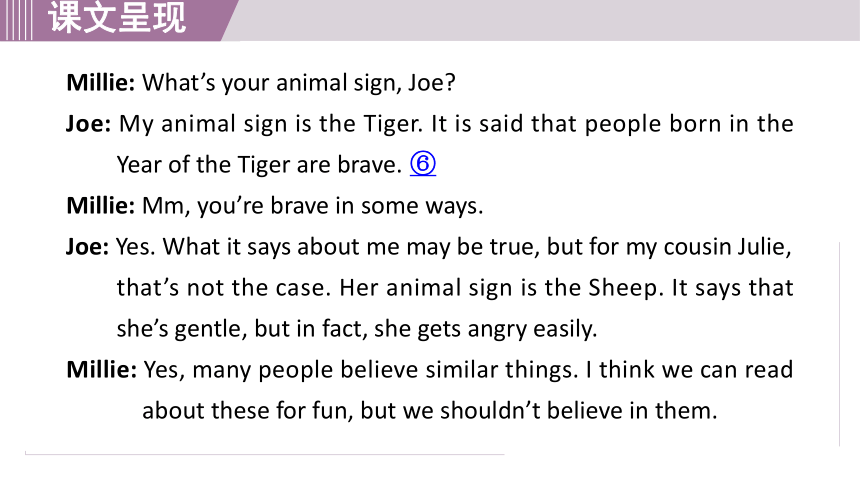Select the second Joe speaker label
Image resolution: width=860 pixels, height=484 pixels.
coord(87,247)
